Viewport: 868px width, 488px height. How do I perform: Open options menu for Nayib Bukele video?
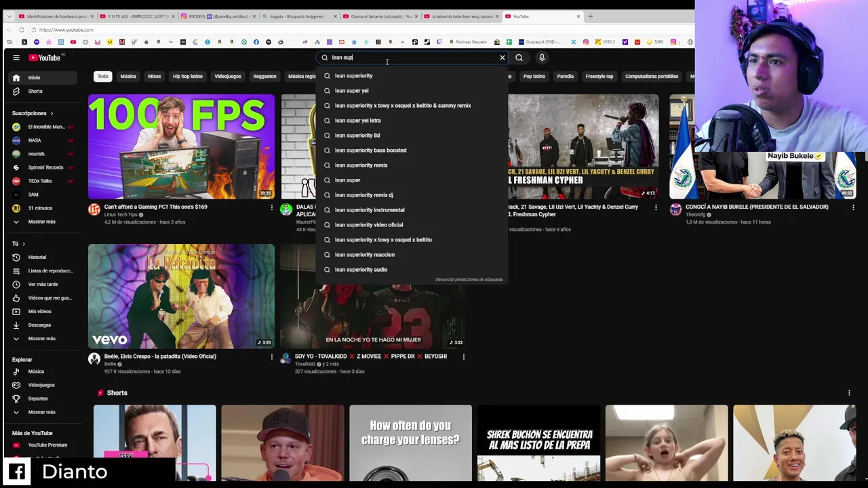tap(853, 207)
